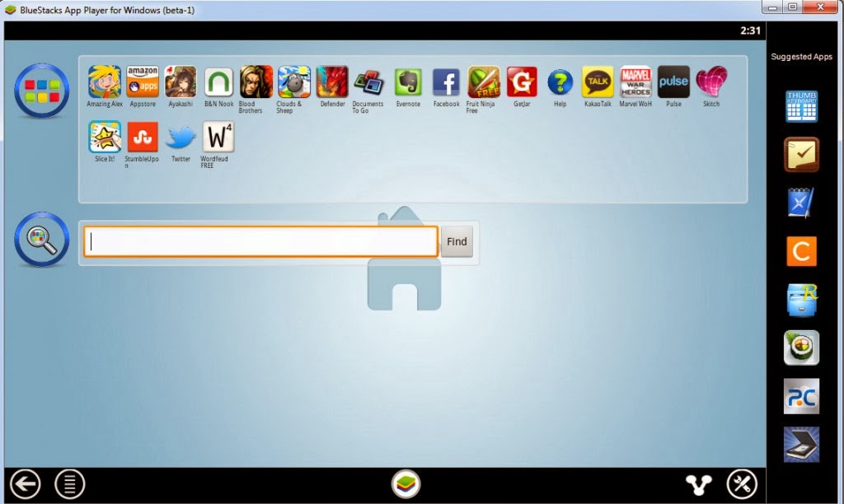Open the bottom bar menu button
This screenshot has height=504, width=844.
[x=69, y=484]
